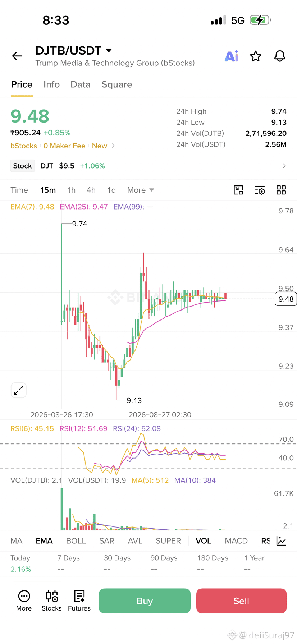Image resolution: width=297 pixels, height=644 pixels.
Task: Expand the More timeframes dropdown
Action: coord(141,190)
